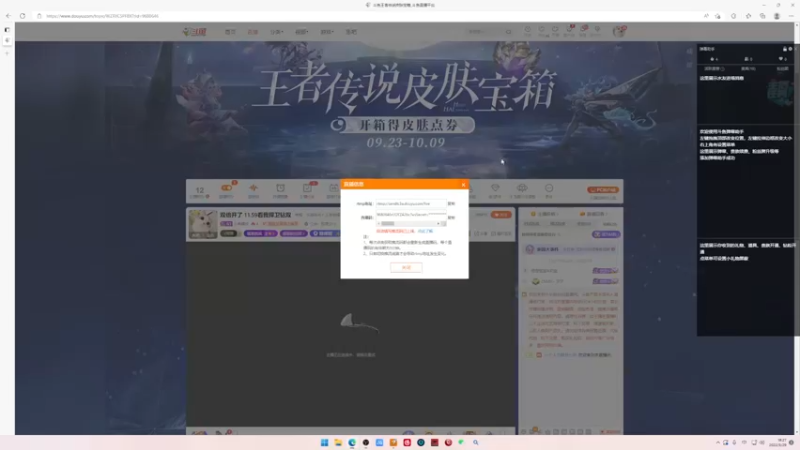Close the orange-titled stream info dialog

(x=463, y=185)
